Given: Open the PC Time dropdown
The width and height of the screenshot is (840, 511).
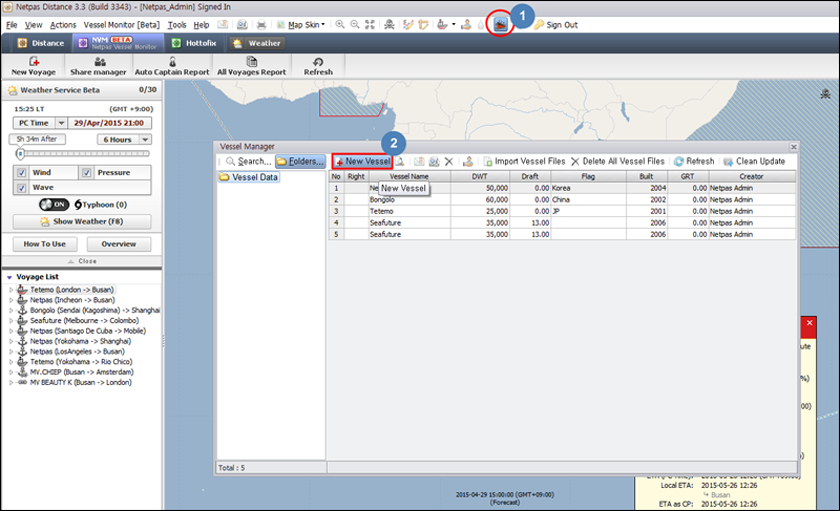Looking at the screenshot, I should pyautogui.click(x=61, y=123).
